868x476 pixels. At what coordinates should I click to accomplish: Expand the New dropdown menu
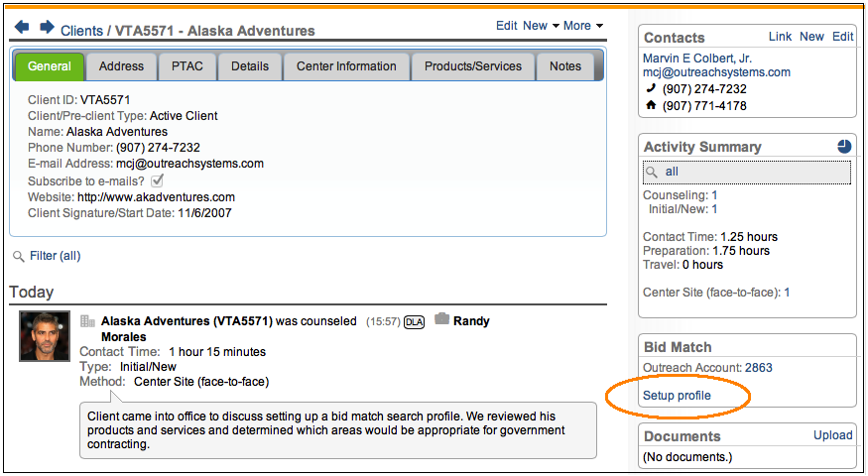pyautogui.click(x=542, y=26)
